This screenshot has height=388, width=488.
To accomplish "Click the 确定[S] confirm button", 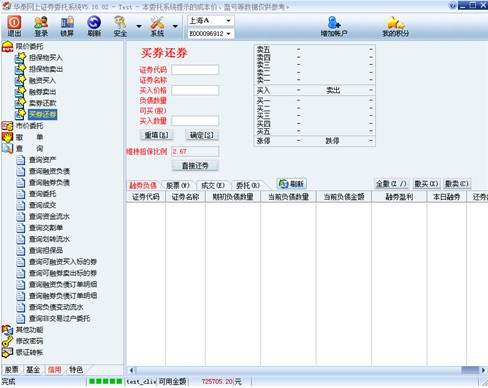I will pyautogui.click(x=202, y=135).
